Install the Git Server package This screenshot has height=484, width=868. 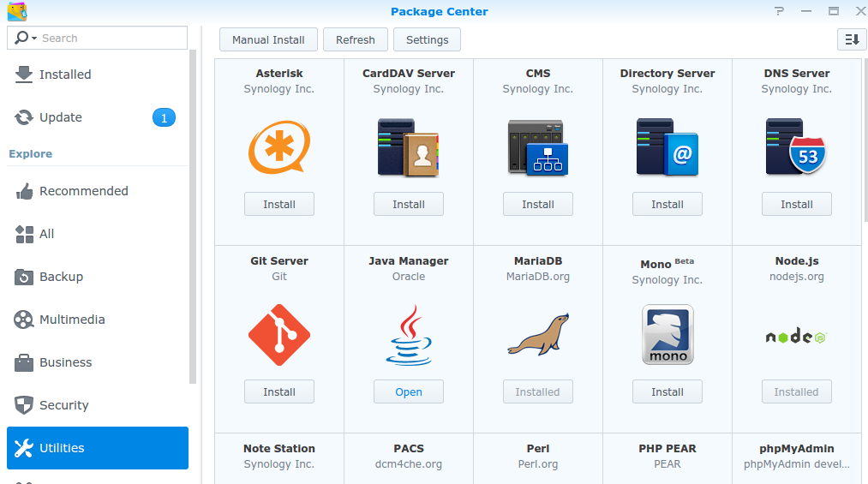pyautogui.click(x=279, y=391)
